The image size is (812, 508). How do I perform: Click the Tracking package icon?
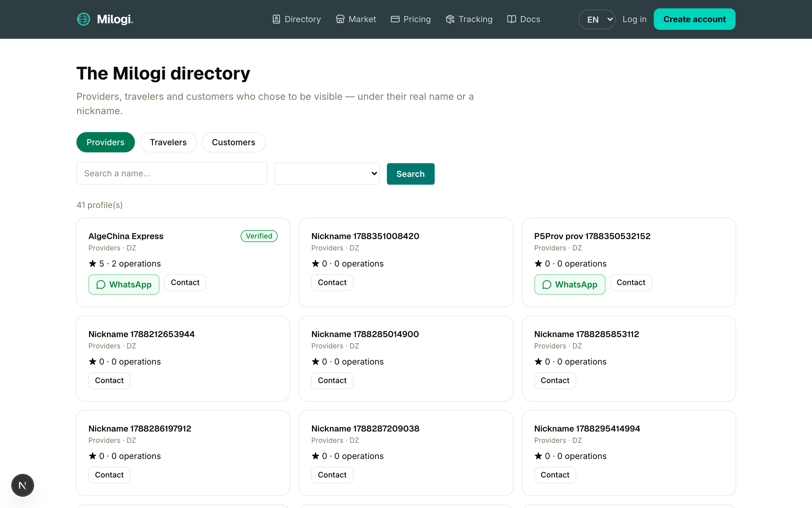point(450,19)
